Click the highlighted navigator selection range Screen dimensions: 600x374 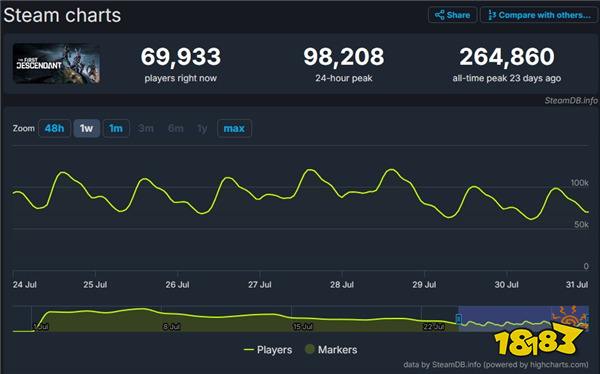tap(523, 318)
